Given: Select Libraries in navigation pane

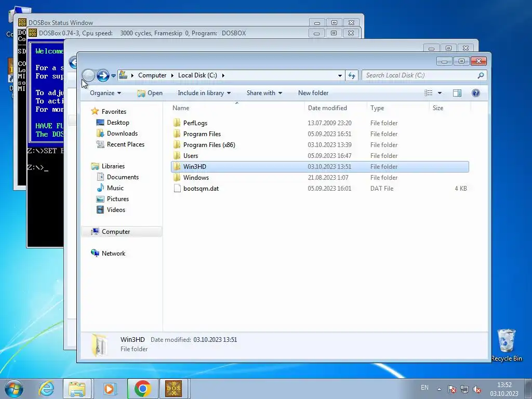Looking at the screenshot, I should (113, 166).
